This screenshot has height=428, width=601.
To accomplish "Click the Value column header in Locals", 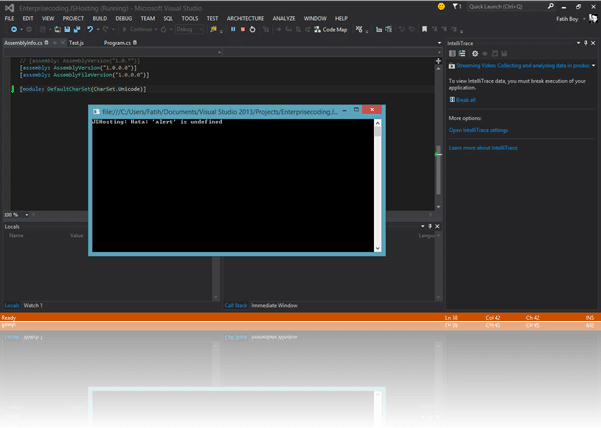I will tap(77, 235).
